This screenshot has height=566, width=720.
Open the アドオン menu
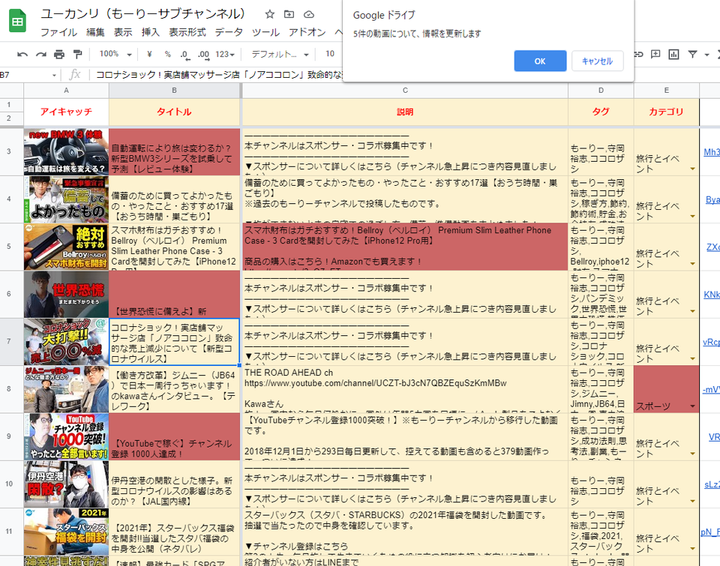[x=307, y=32]
